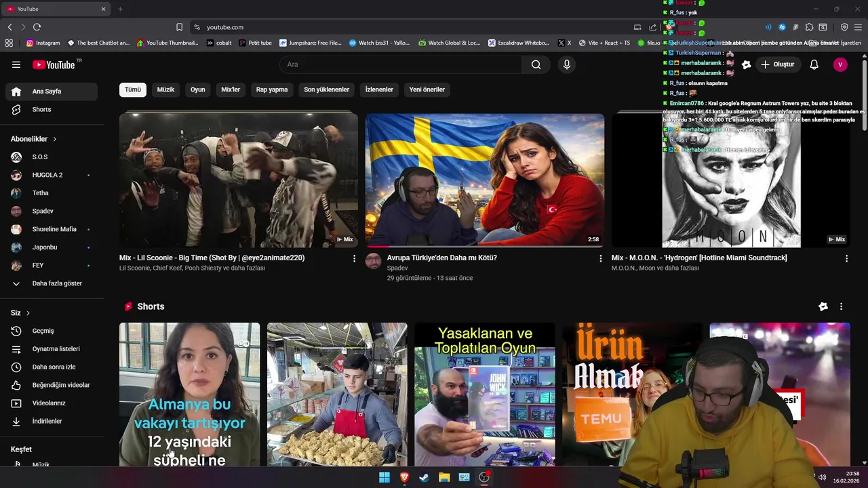
Task: Select the Mix'ler filter chip
Action: (x=231, y=89)
